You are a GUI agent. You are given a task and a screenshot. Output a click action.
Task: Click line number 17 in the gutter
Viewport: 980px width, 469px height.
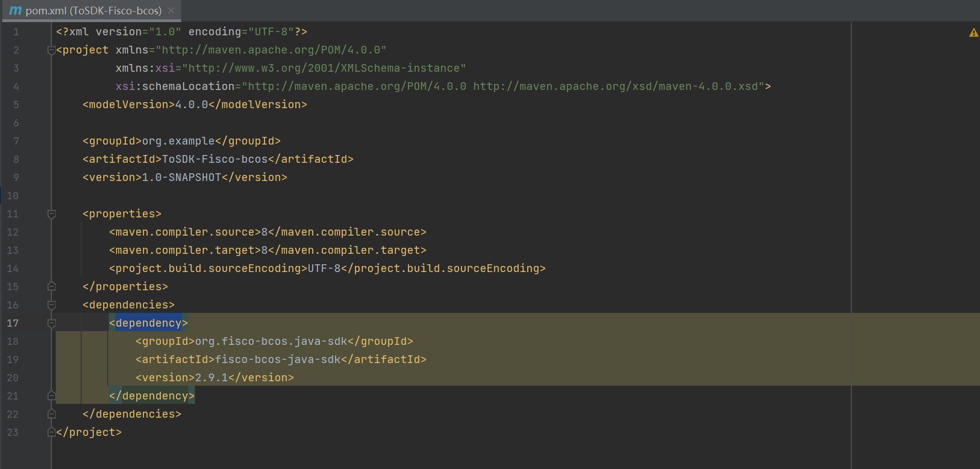(x=13, y=323)
